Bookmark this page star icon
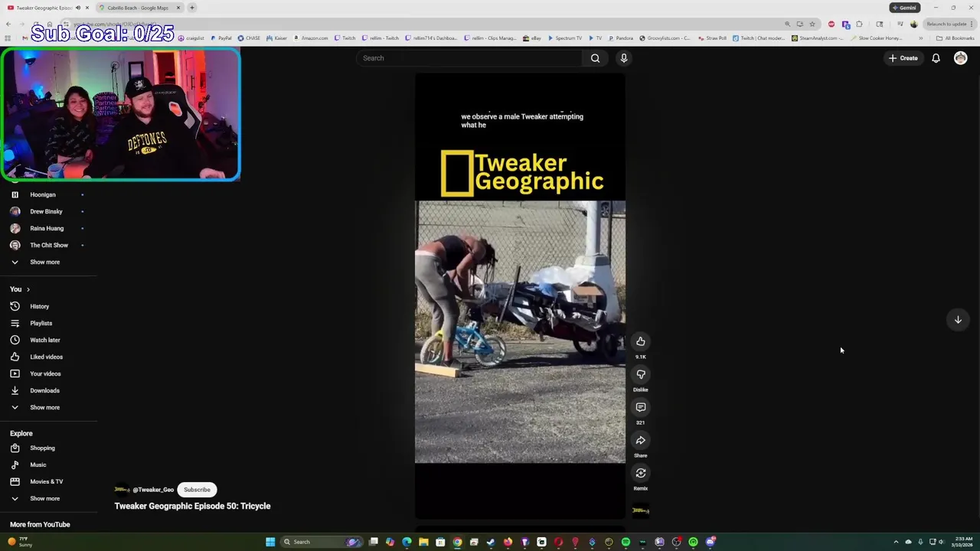This screenshot has width=980, height=551. click(x=812, y=24)
